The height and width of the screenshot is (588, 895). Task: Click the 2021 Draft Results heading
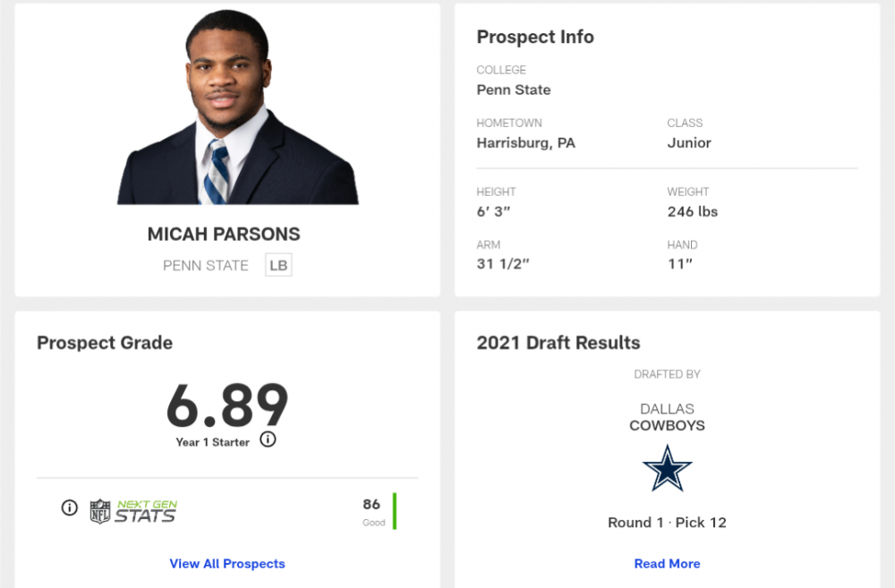tap(558, 343)
